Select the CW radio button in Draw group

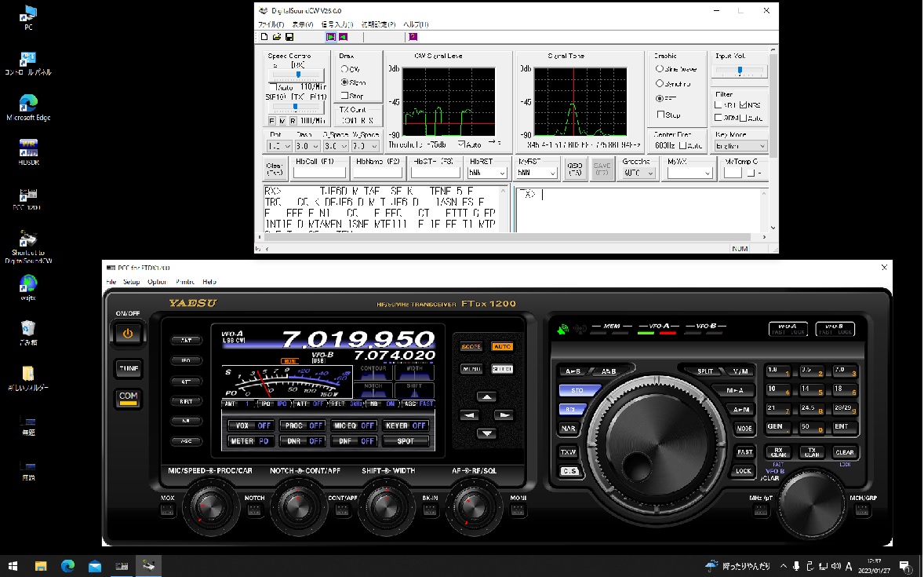(x=351, y=69)
